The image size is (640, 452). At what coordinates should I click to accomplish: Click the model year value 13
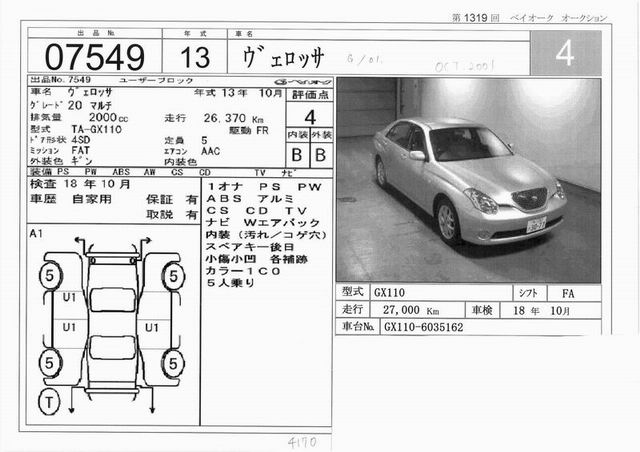coord(195,57)
